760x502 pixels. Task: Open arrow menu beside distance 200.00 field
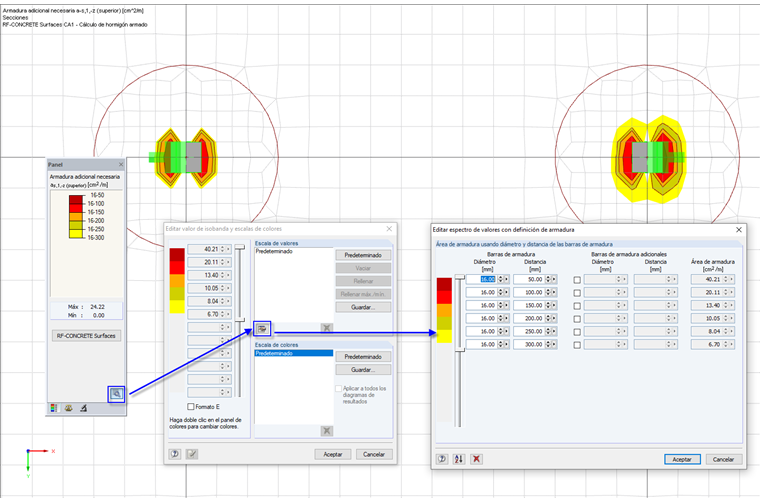554,318
